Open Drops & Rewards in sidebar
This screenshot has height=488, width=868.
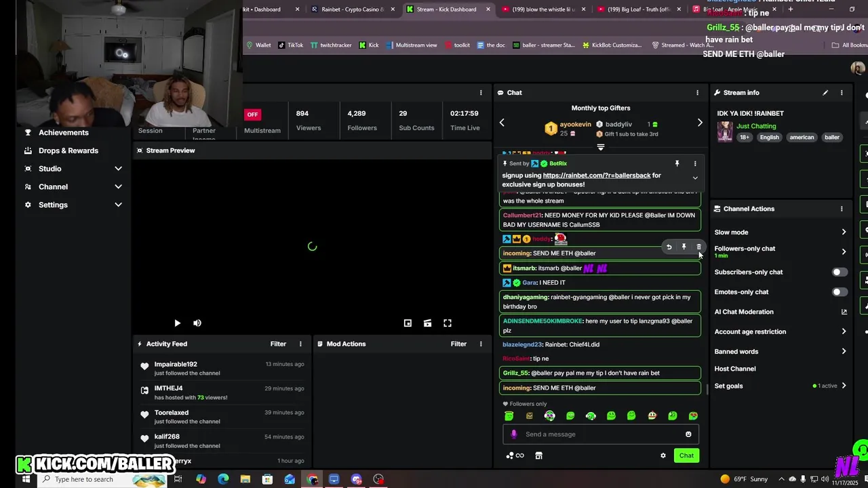(x=68, y=150)
